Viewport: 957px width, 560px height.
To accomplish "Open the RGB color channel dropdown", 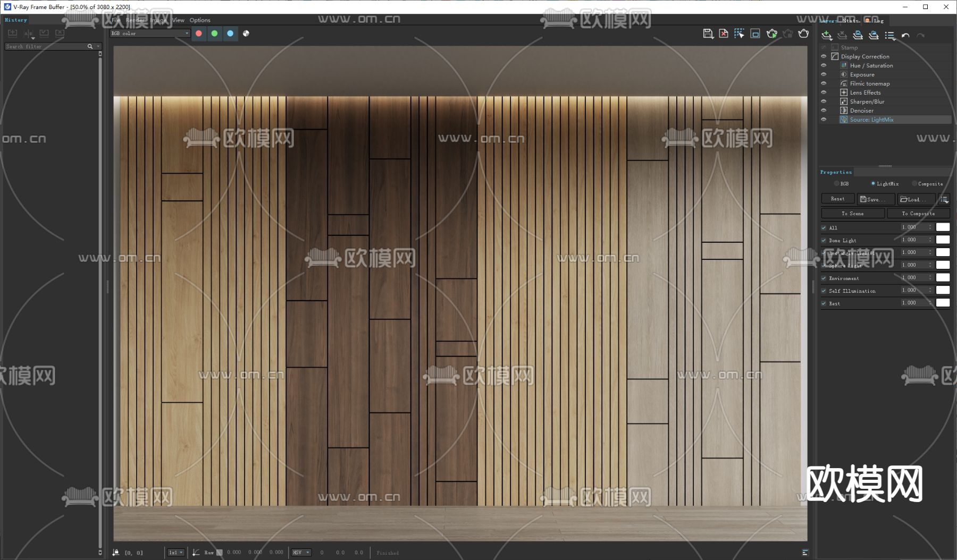I will [149, 33].
